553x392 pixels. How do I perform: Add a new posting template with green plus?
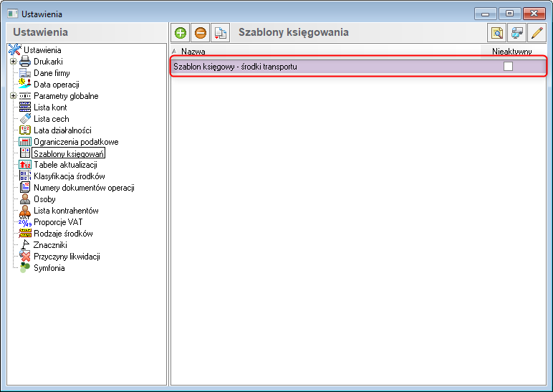point(181,33)
